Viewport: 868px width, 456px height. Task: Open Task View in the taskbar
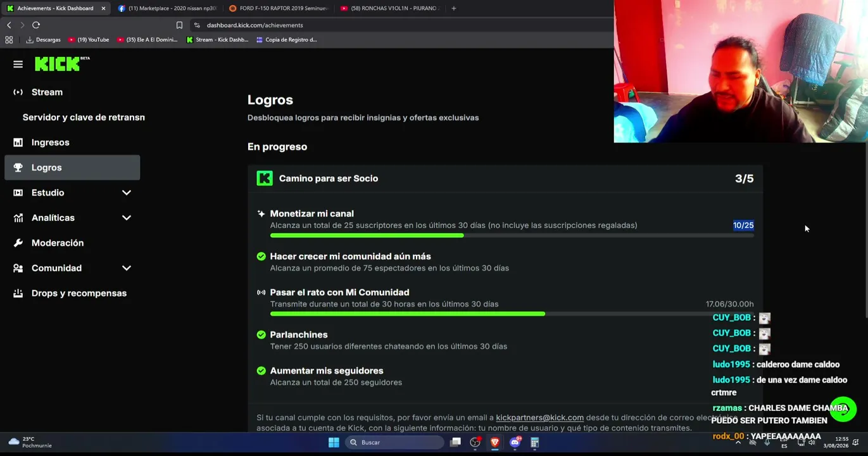pyautogui.click(x=455, y=443)
